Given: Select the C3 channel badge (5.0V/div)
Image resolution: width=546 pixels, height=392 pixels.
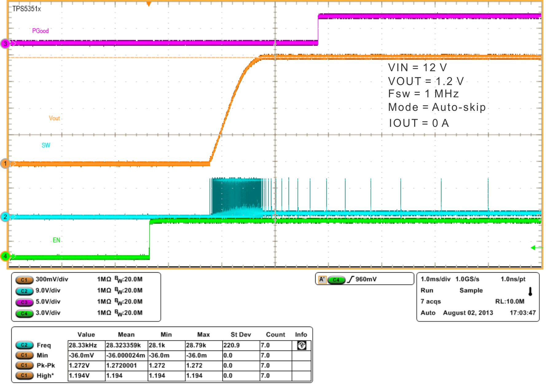Looking at the screenshot, I should click(24, 302).
